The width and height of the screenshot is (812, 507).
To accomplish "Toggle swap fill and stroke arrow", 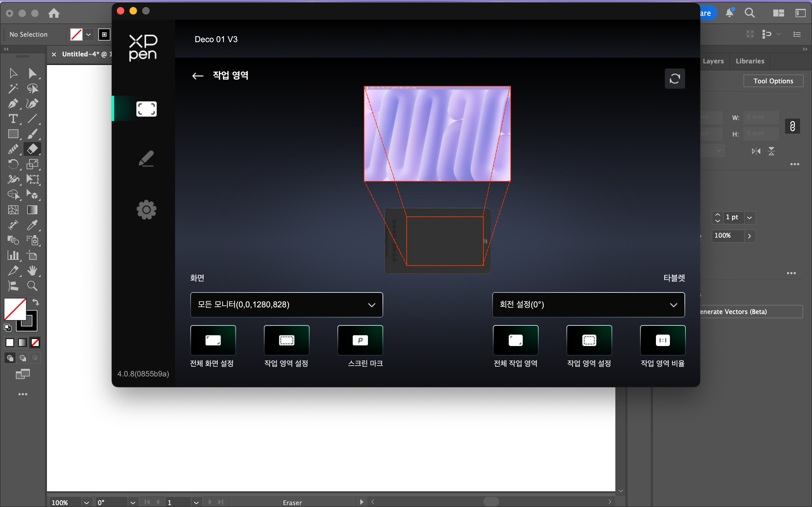I will [x=36, y=302].
